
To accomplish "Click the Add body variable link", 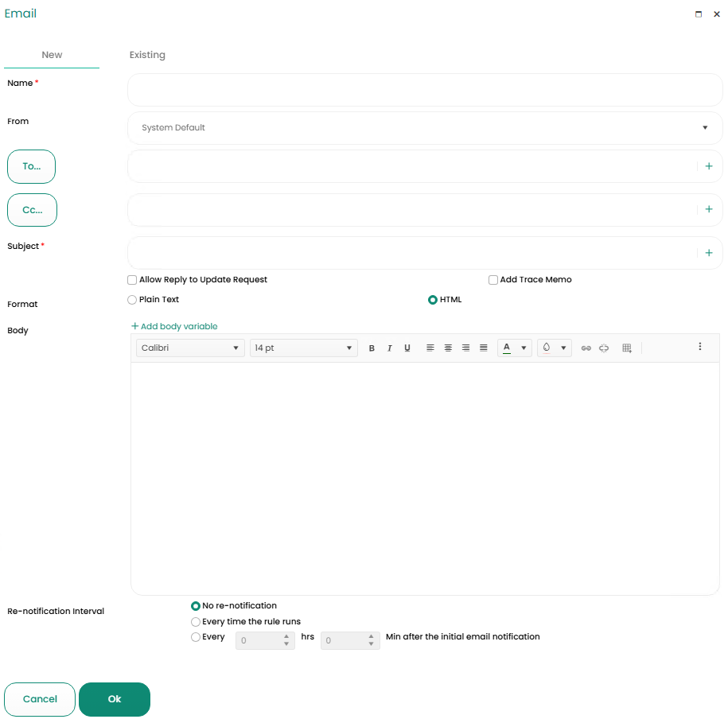I will click(174, 326).
